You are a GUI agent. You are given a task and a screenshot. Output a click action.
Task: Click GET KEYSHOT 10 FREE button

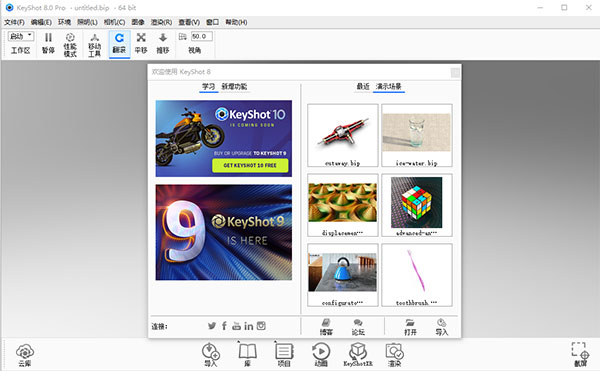coord(250,165)
